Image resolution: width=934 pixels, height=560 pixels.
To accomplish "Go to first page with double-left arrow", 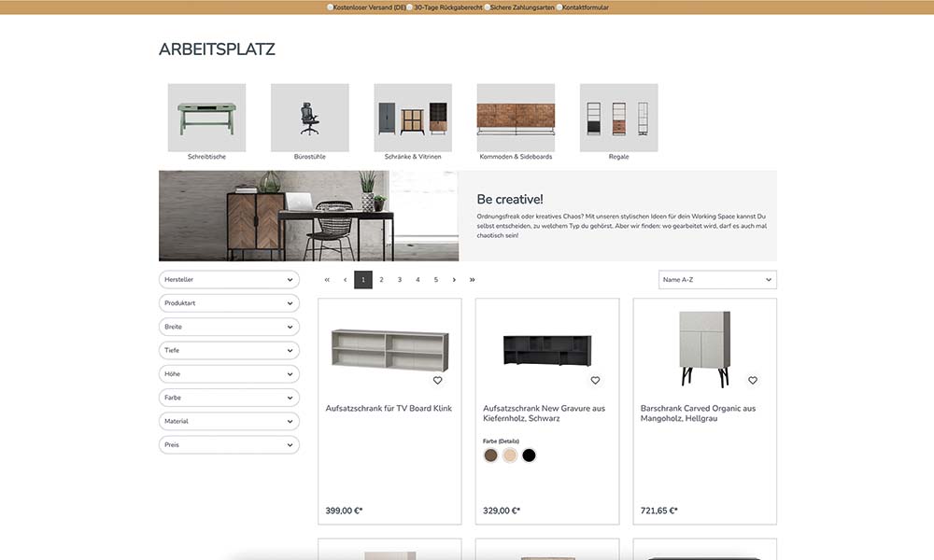I will point(327,280).
